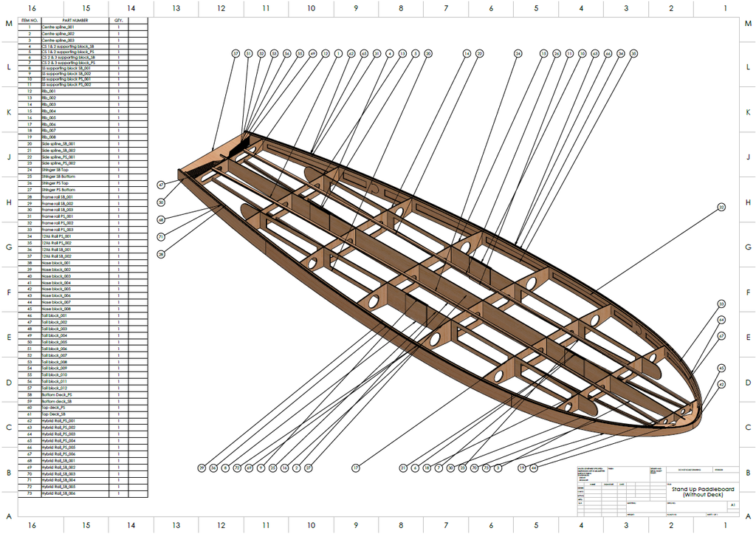The image size is (756, 534).
Task: Click the isolated balloon 32 at right
Action: coord(721,208)
